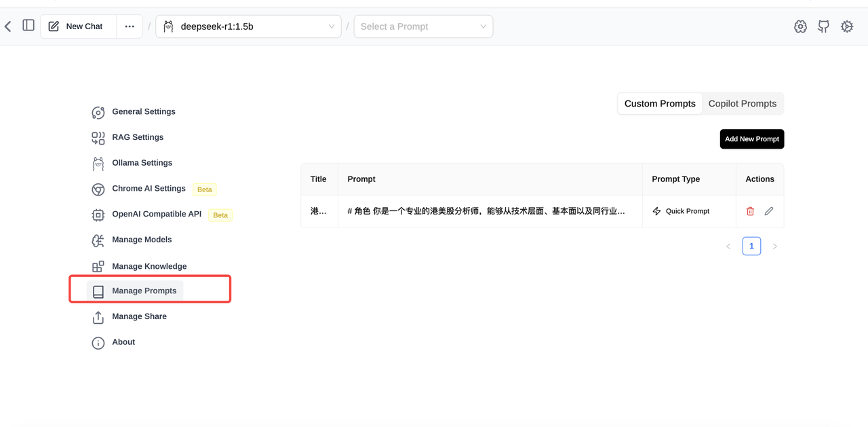Select Manage Knowledge in the sidebar

pos(149,266)
